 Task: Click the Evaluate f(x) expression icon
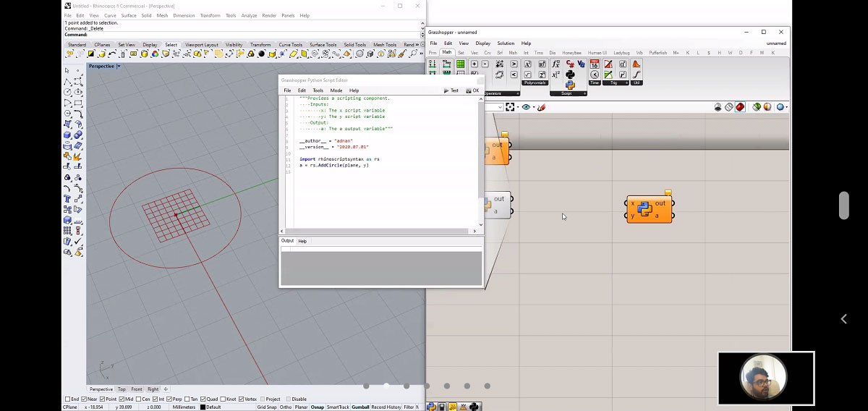[x=556, y=64]
